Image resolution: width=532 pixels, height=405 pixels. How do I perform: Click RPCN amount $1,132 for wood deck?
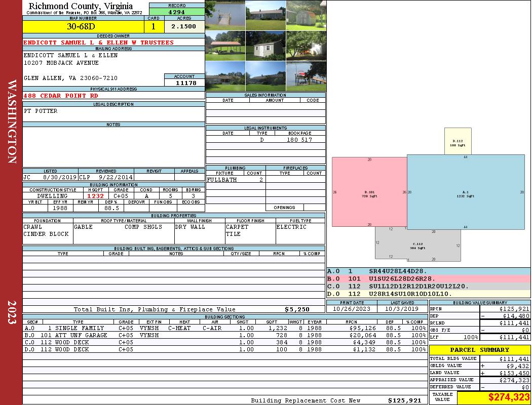point(364,349)
